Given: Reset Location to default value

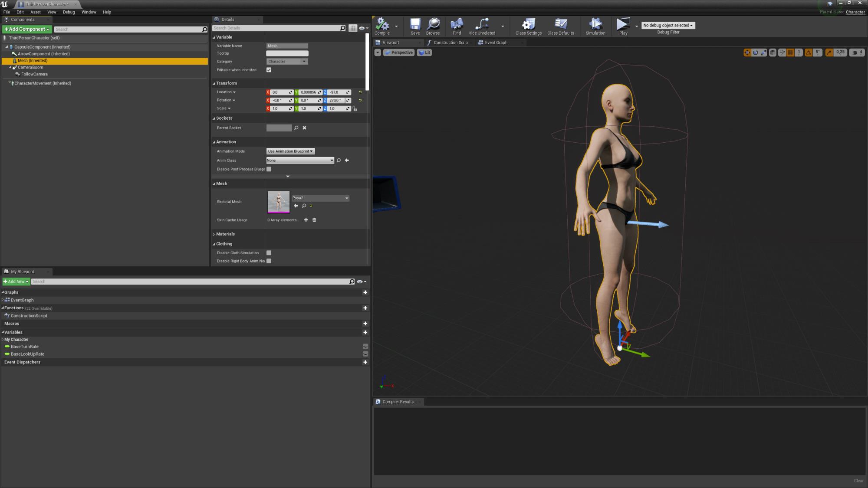Looking at the screenshot, I should point(360,92).
